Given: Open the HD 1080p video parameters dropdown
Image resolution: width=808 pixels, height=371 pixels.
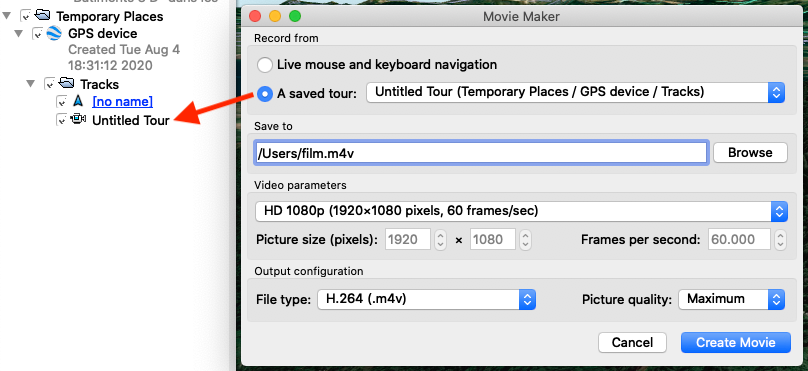Looking at the screenshot, I should pos(521,211).
